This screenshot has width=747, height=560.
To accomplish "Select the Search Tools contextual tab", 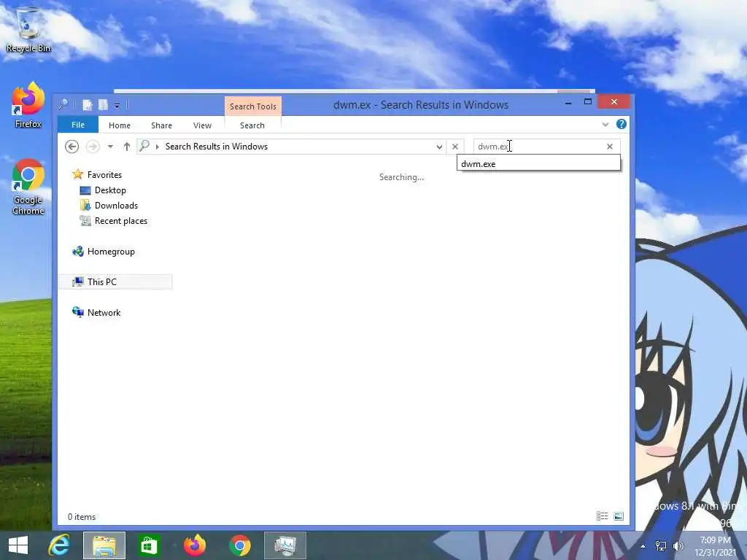I will (x=253, y=106).
